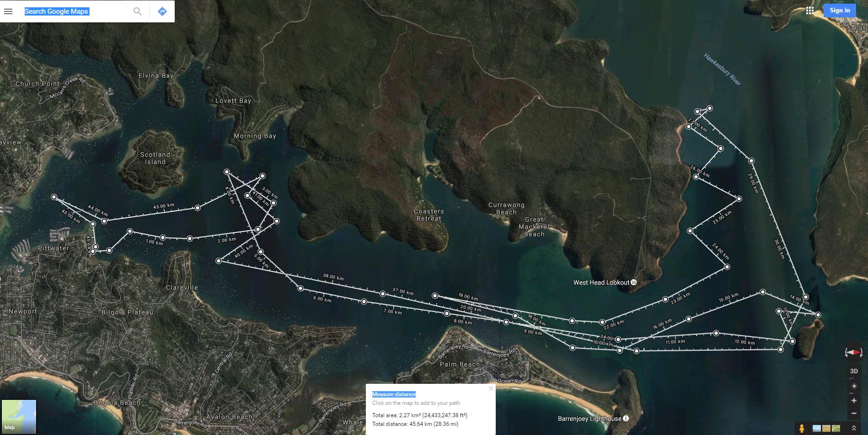Click the compass rotation control
The width and height of the screenshot is (868, 435).
tap(853, 352)
